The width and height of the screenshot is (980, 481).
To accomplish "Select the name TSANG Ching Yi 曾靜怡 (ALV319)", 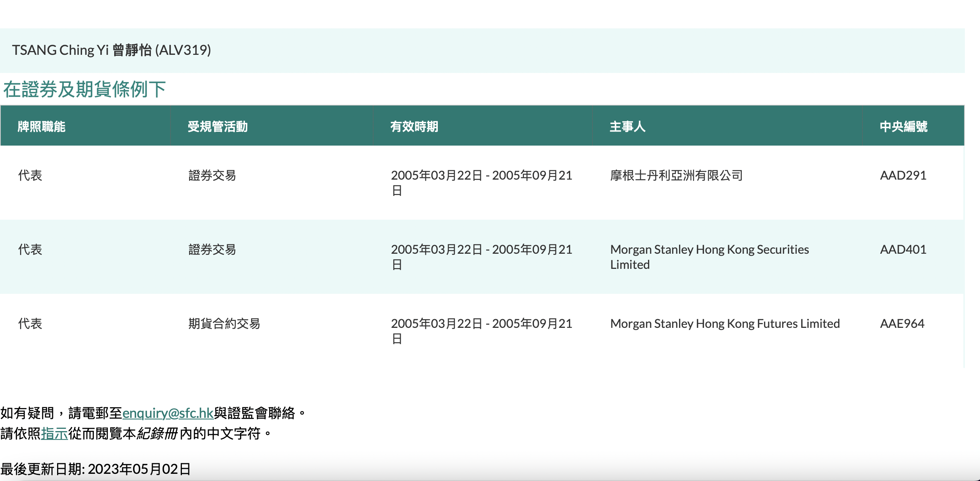I will [112, 50].
